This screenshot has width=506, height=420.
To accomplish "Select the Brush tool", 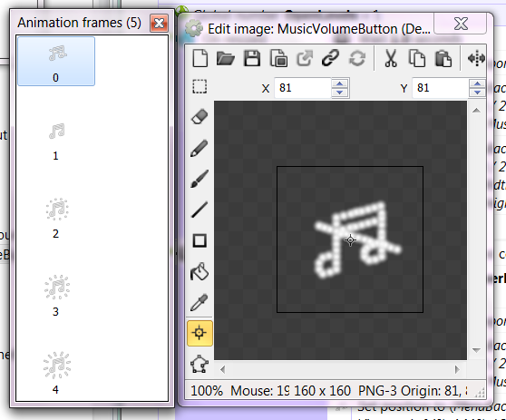I will pyautogui.click(x=199, y=179).
